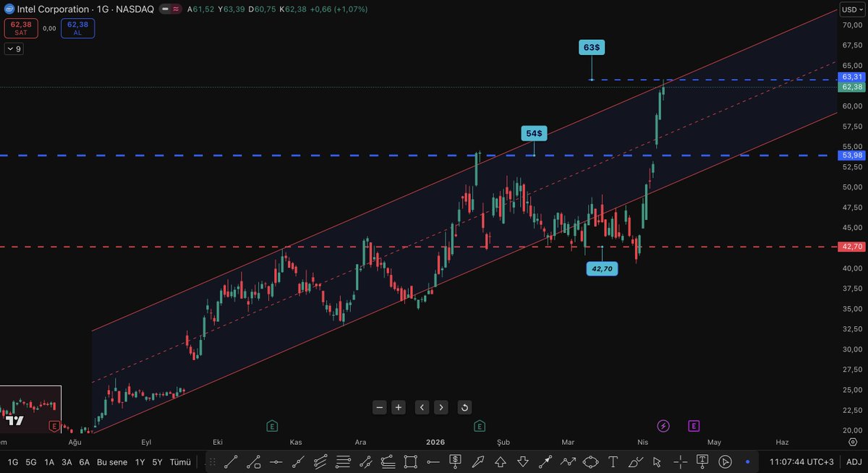Viewport: 868px width, 473px height.
Task: Select the Tümü time range
Action: [x=180, y=461]
